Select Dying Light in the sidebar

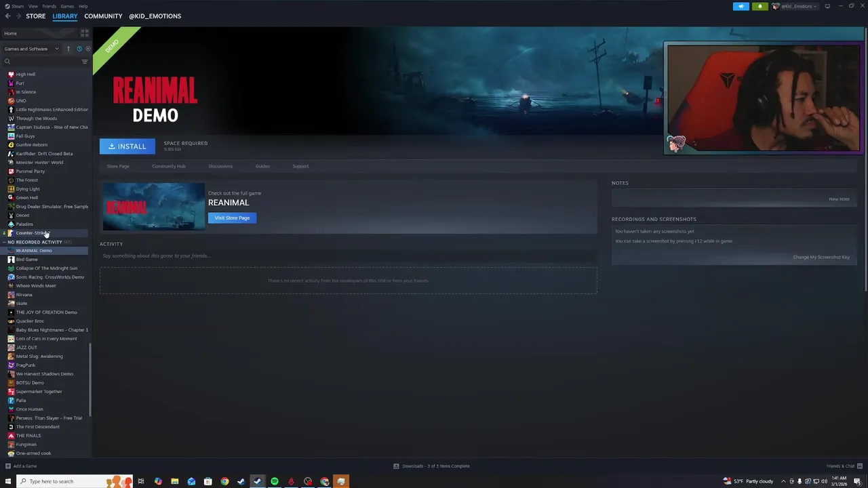click(28, 188)
